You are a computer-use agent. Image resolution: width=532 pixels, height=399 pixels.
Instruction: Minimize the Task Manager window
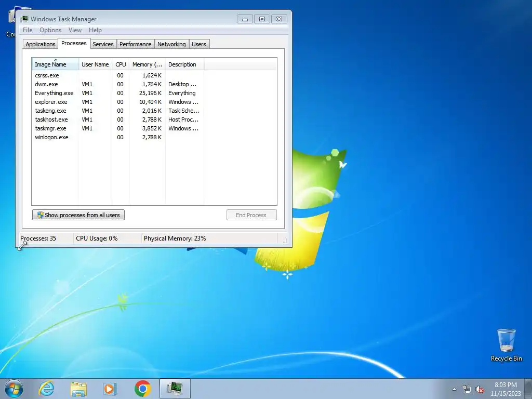245,19
